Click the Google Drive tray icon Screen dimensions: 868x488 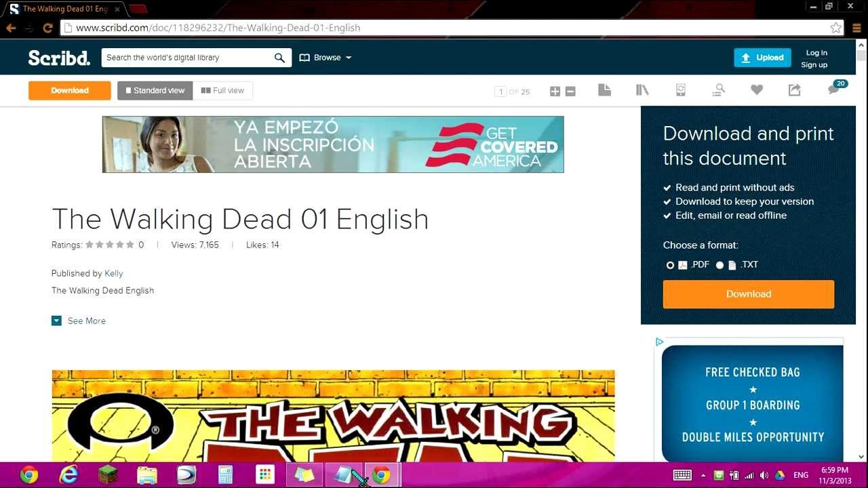pos(780,475)
